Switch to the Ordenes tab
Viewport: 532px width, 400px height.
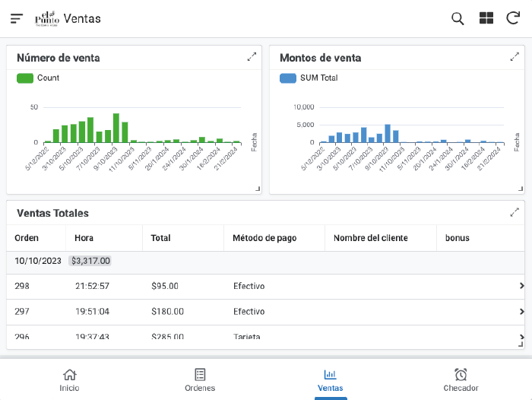[200, 379]
